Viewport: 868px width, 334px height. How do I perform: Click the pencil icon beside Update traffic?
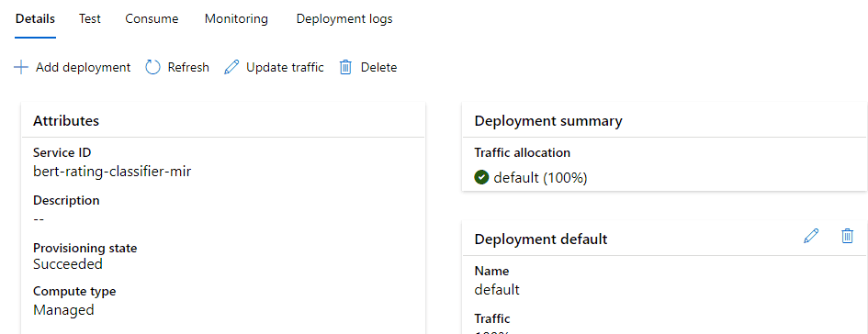pos(231,68)
